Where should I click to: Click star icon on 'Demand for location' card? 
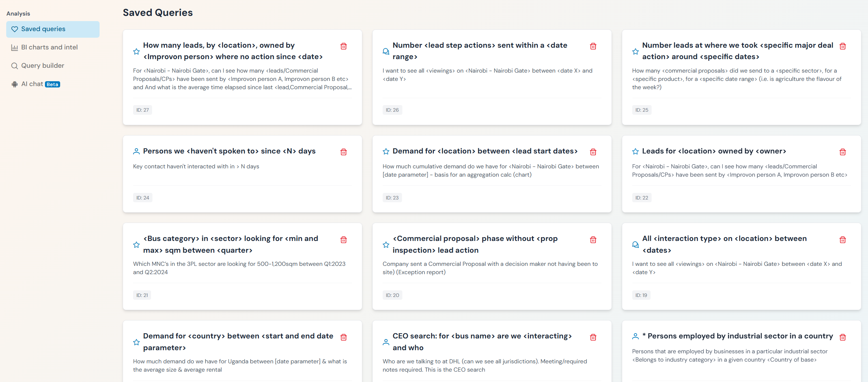386,151
